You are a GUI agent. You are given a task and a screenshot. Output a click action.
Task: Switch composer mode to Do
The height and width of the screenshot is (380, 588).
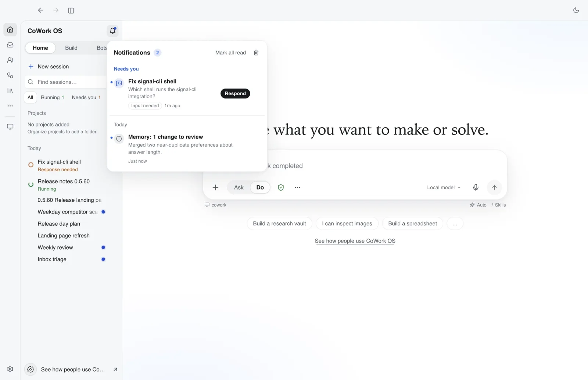[x=260, y=187]
